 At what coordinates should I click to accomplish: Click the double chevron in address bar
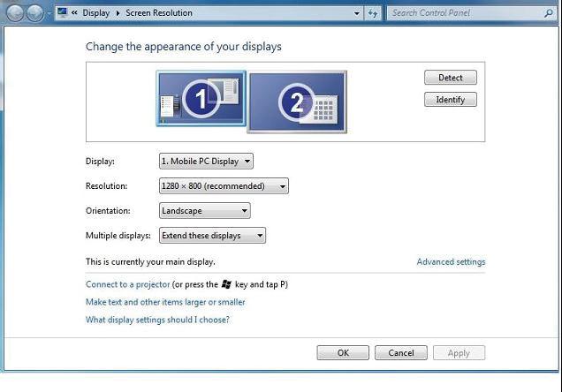[74, 13]
